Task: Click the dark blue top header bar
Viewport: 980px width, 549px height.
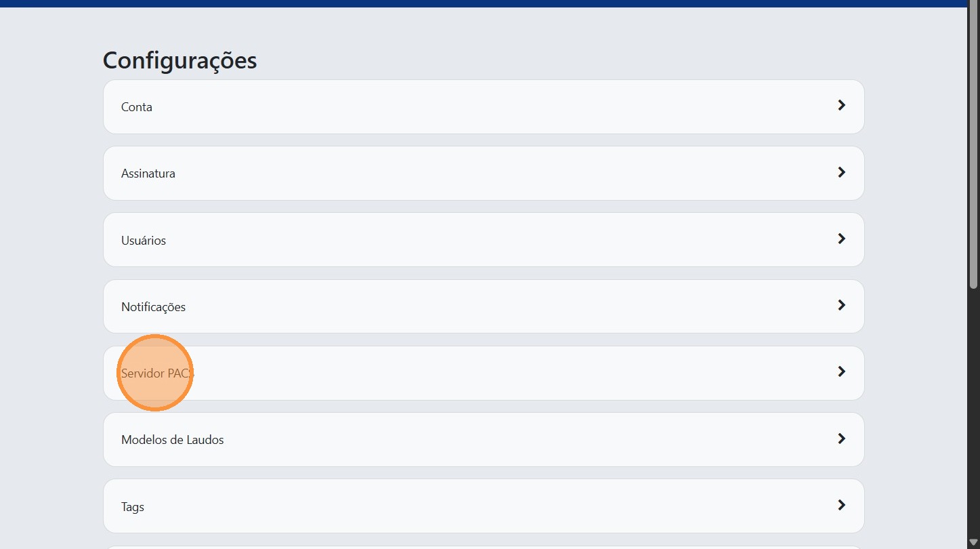Action: [x=474, y=3]
